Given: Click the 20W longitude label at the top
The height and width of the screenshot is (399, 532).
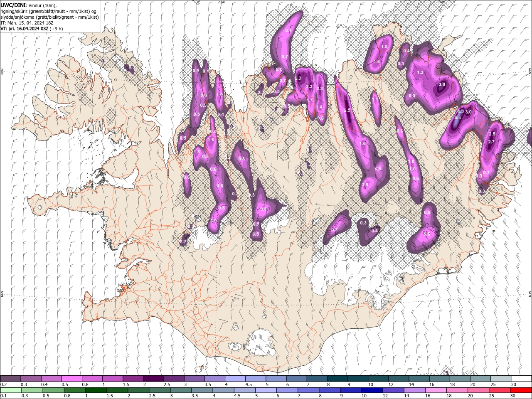Looking at the screenshot, I should coord(221,2).
